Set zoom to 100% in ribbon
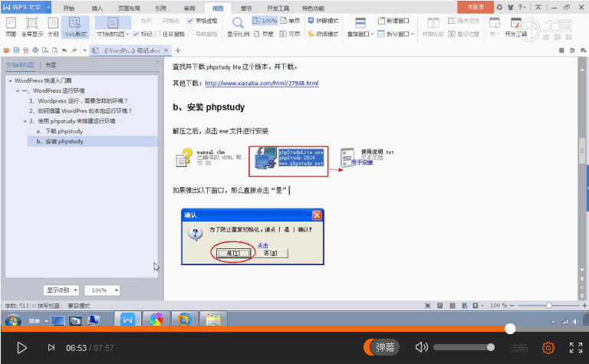 (265, 21)
